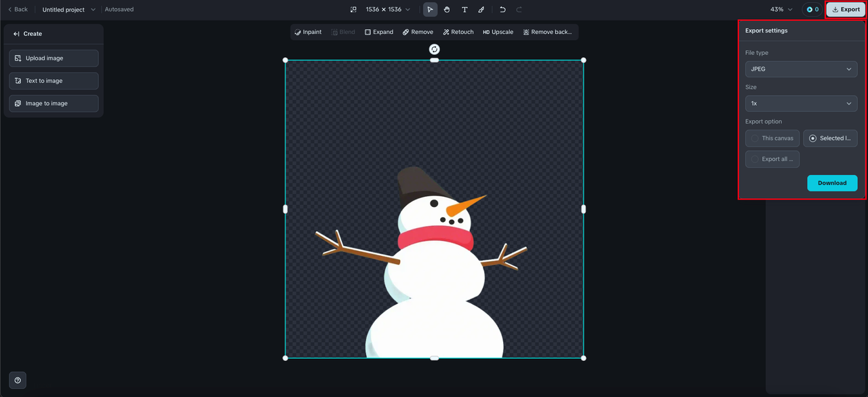Image resolution: width=868 pixels, height=397 pixels.
Task: Open the help question mark icon
Action: click(x=18, y=380)
